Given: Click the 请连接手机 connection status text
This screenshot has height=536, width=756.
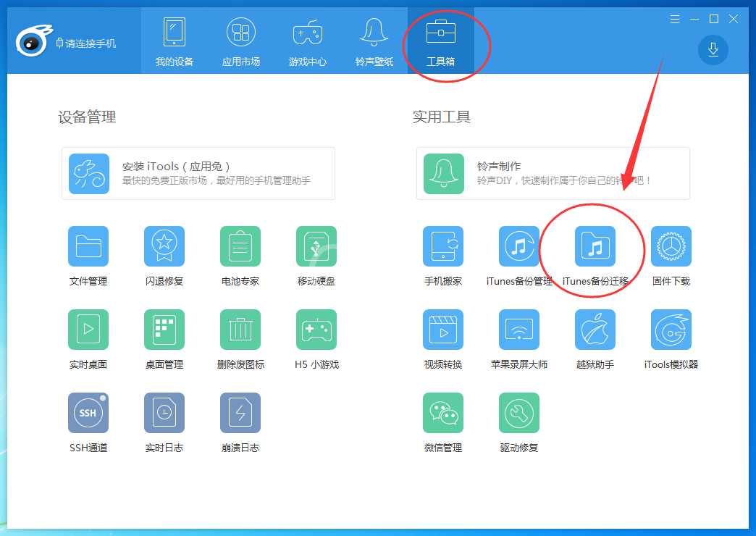Looking at the screenshot, I should point(91,43).
